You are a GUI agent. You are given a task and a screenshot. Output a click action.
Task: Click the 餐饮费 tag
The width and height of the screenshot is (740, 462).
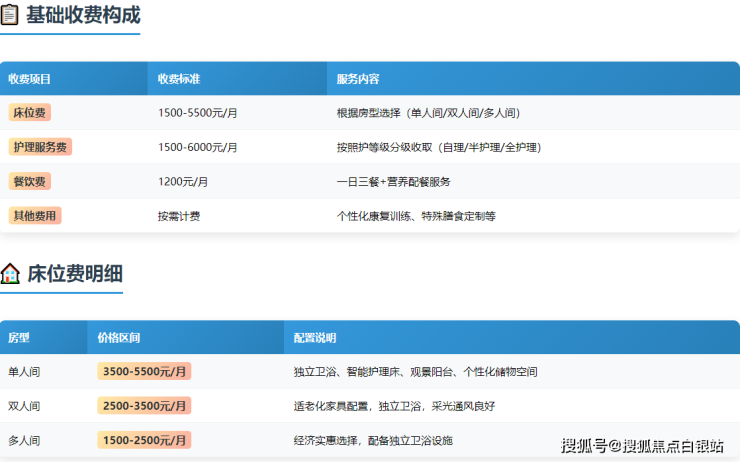pos(30,181)
